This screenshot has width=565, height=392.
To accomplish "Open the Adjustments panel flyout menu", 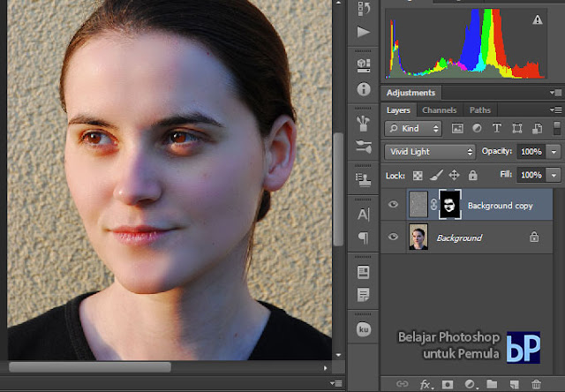I will (555, 93).
